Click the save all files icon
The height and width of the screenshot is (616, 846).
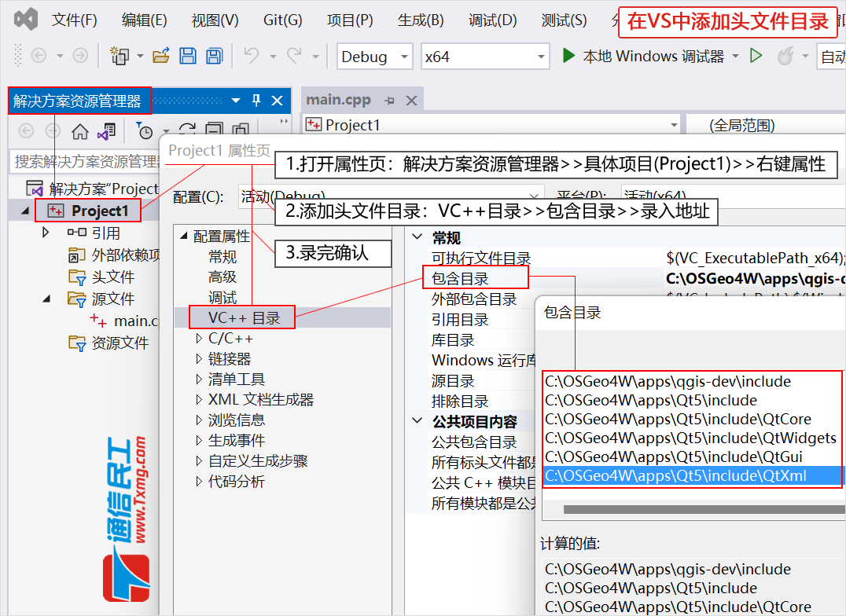click(x=214, y=56)
